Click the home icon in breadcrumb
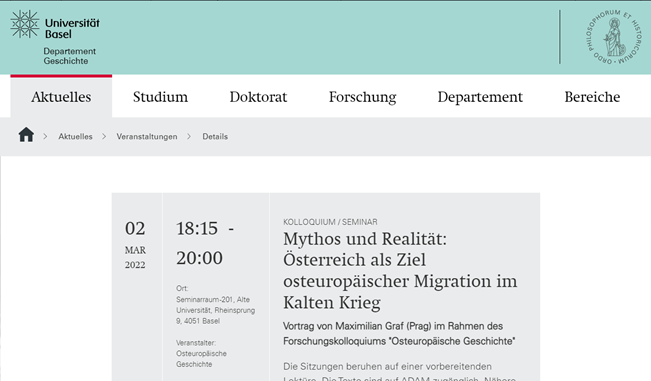 (x=26, y=135)
